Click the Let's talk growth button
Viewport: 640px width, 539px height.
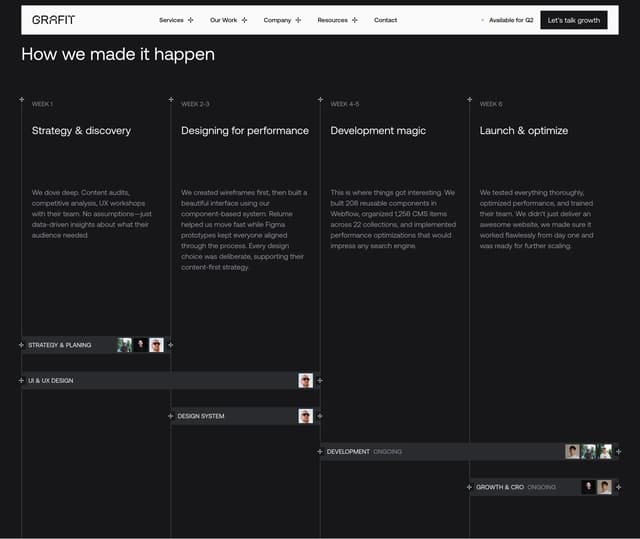pyautogui.click(x=573, y=20)
